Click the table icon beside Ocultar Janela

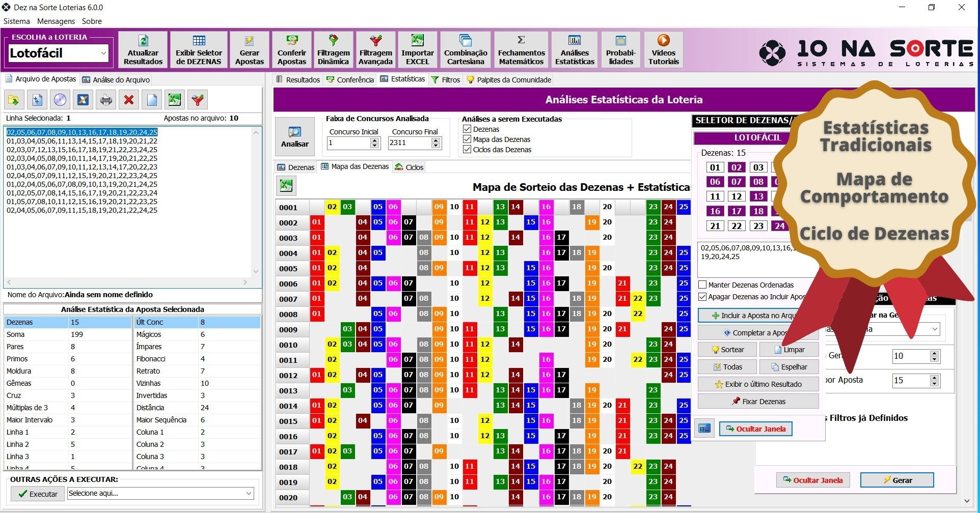coord(704,429)
